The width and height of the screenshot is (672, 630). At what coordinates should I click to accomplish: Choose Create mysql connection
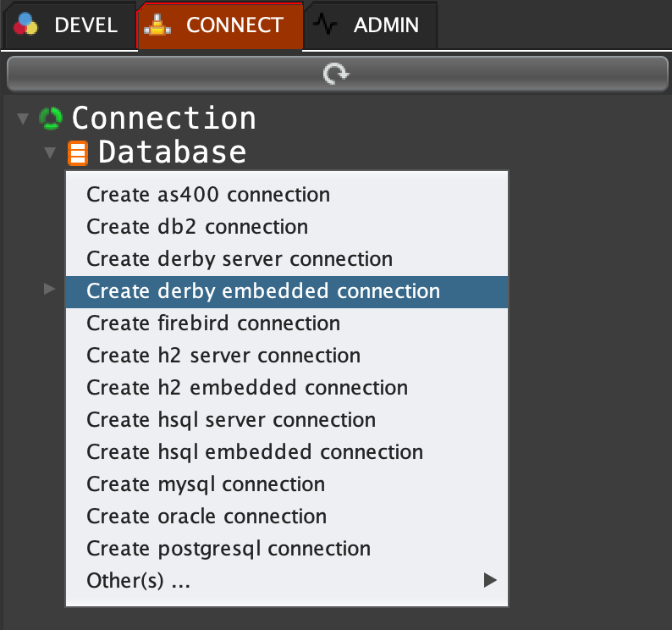tap(206, 484)
